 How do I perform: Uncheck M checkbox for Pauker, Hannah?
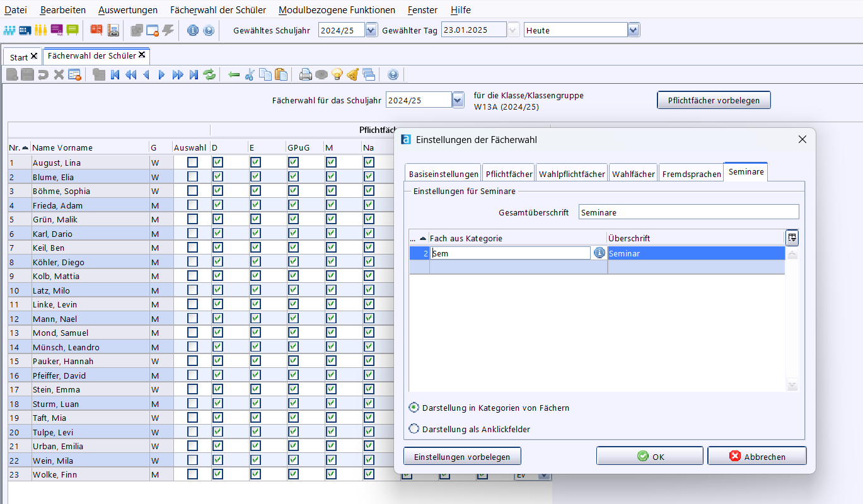click(x=331, y=361)
